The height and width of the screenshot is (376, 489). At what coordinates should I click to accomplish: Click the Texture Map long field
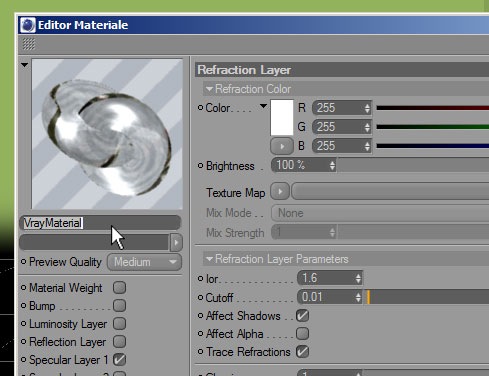390,192
